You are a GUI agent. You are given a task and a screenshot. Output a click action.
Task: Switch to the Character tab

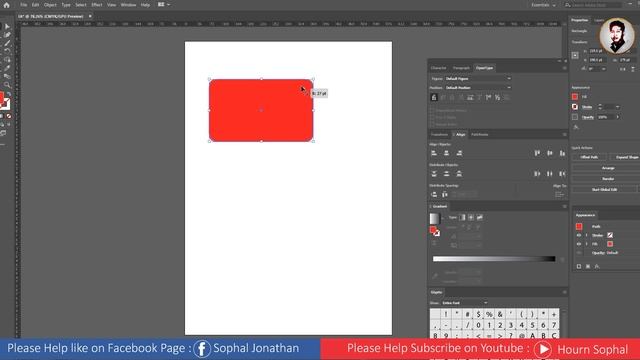coord(438,68)
